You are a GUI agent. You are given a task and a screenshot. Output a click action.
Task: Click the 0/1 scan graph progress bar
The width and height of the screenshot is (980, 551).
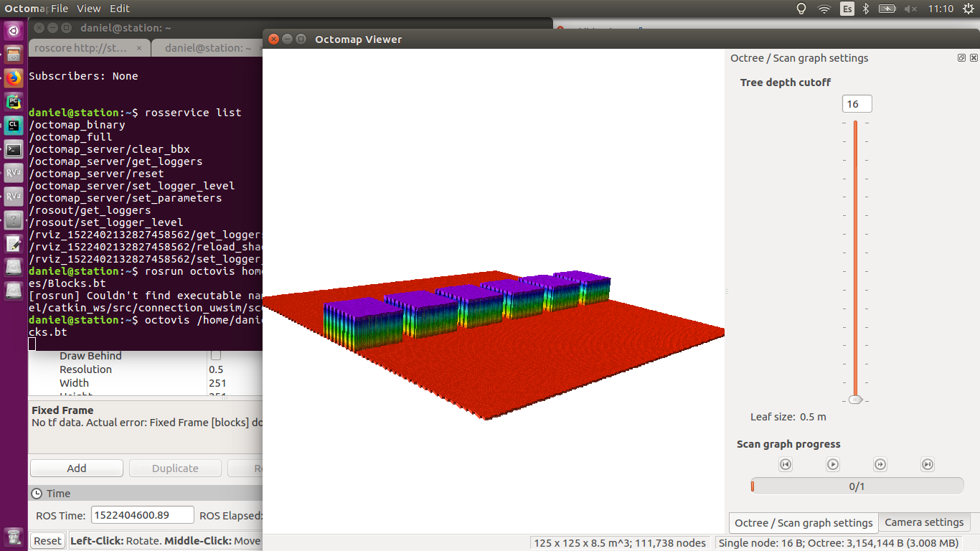click(x=857, y=486)
